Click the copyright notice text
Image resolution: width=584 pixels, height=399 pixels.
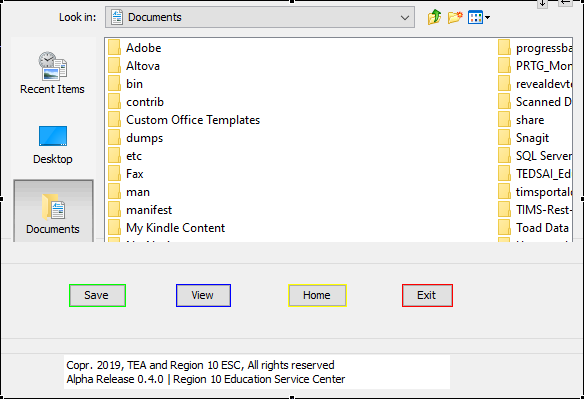(x=200, y=365)
